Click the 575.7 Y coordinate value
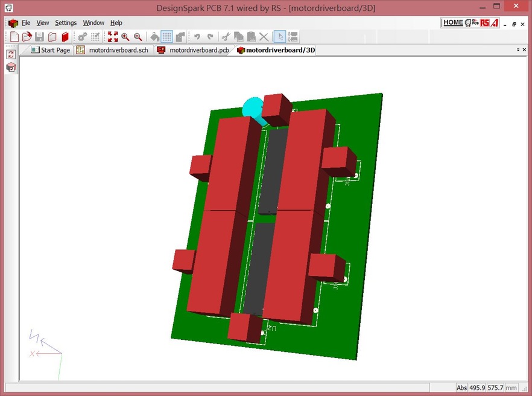The image size is (532, 396). (x=495, y=388)
